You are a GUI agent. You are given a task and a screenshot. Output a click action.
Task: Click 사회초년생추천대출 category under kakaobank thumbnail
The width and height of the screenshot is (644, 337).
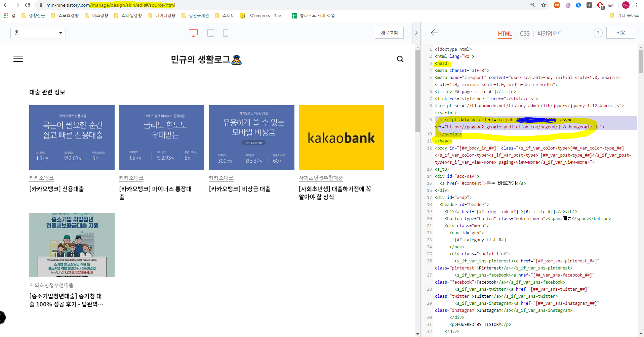[321, 178]
